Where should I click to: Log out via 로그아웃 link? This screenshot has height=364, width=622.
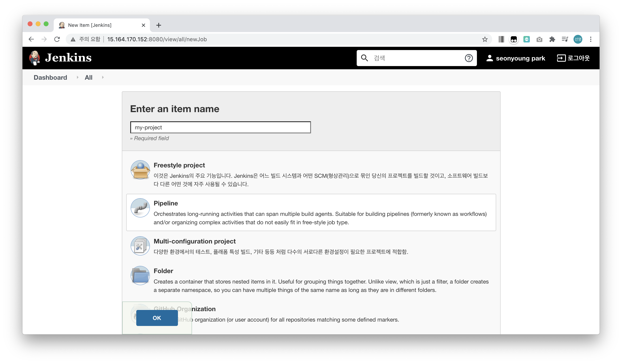(573, 58)
